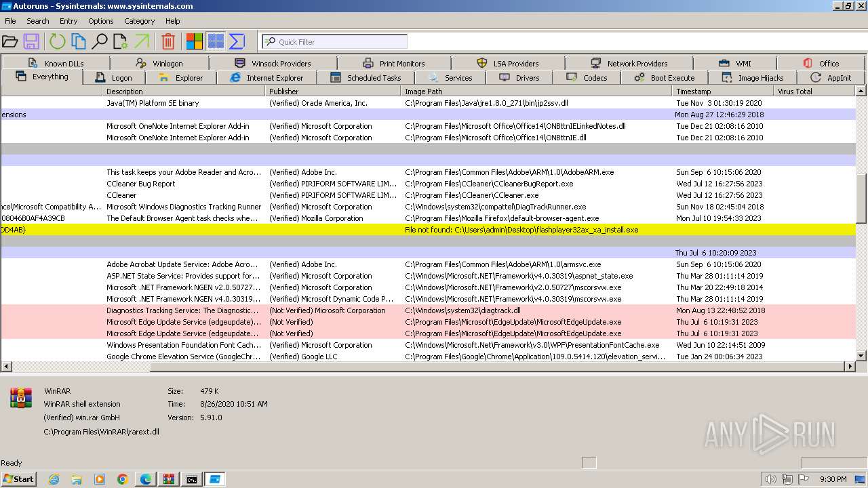
Task: Switch to the Office tab
Action: click(821, 63)
